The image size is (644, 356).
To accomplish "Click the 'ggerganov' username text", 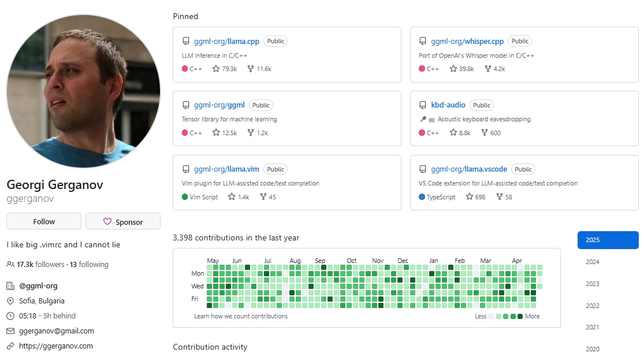I will click(30, 199).
